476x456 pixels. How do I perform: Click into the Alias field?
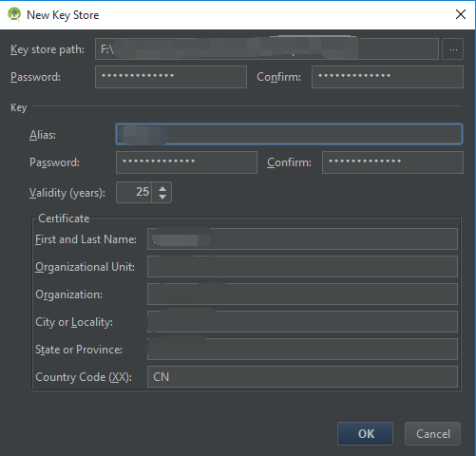tap(289, 134)
